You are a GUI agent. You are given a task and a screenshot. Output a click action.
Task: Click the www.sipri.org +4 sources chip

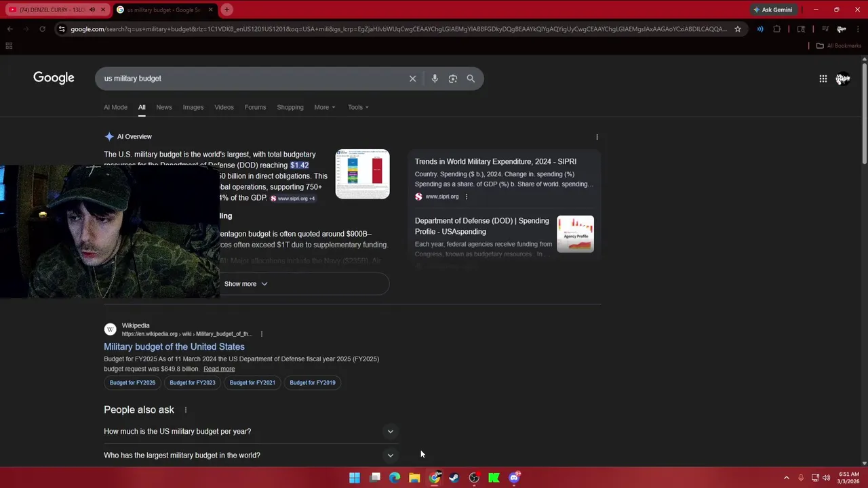293,199
